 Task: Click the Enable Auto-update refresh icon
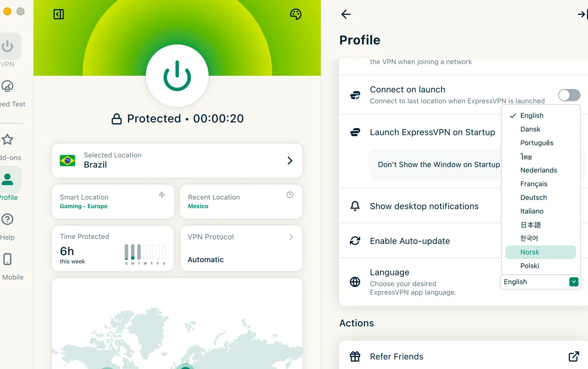tap(355, 241)
